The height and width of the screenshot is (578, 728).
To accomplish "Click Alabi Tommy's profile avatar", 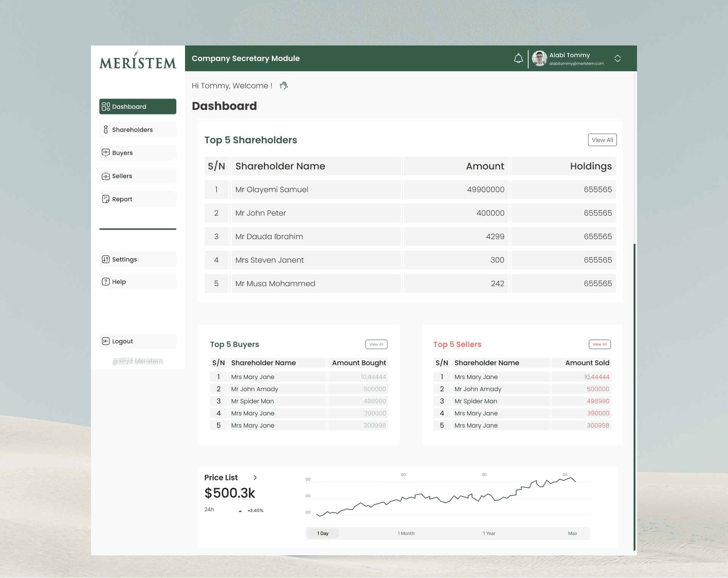I will 539,58.
